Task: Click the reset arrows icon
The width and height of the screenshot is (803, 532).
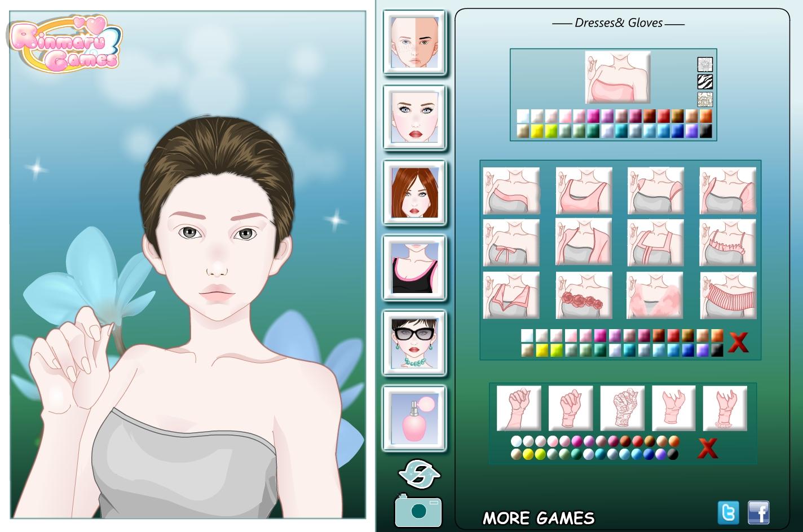Action: 419,474
